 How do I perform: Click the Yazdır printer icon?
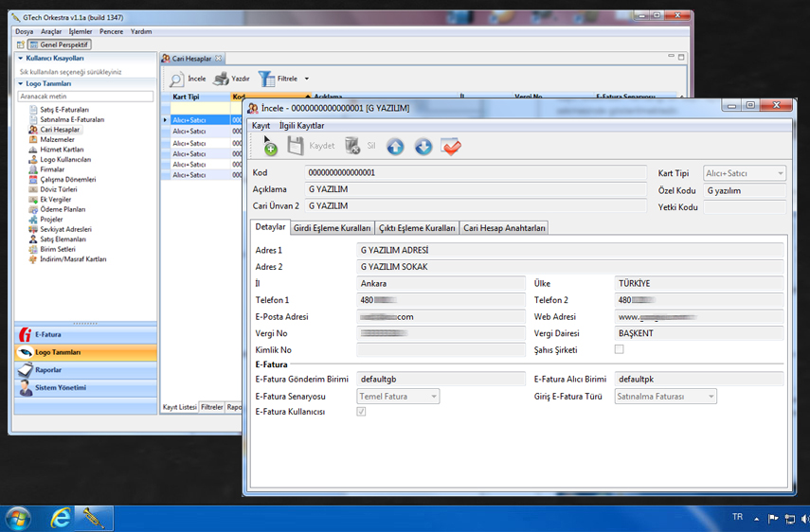click(221, 80)
